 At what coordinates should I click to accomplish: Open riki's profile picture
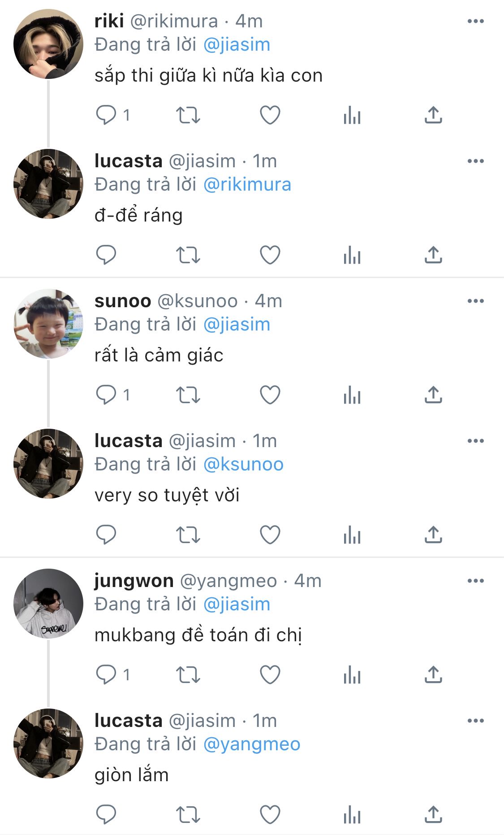(48, 44)
